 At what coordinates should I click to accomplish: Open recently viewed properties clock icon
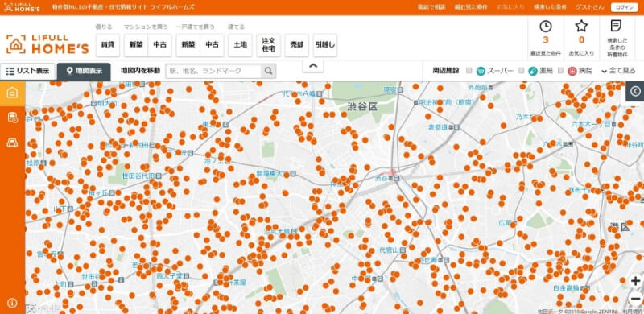coord(546,27)
